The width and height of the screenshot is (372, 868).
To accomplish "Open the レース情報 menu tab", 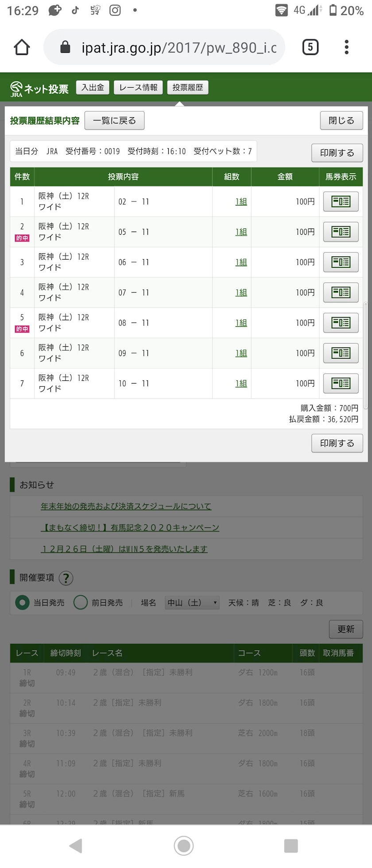I will tap(138, 87).
